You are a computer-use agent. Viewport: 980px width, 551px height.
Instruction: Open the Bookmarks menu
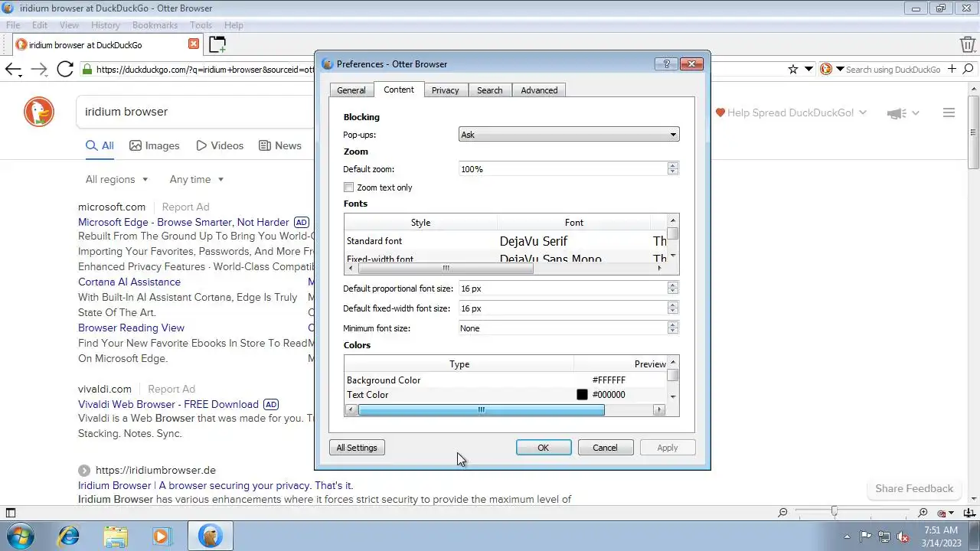(x=155, y=25)
